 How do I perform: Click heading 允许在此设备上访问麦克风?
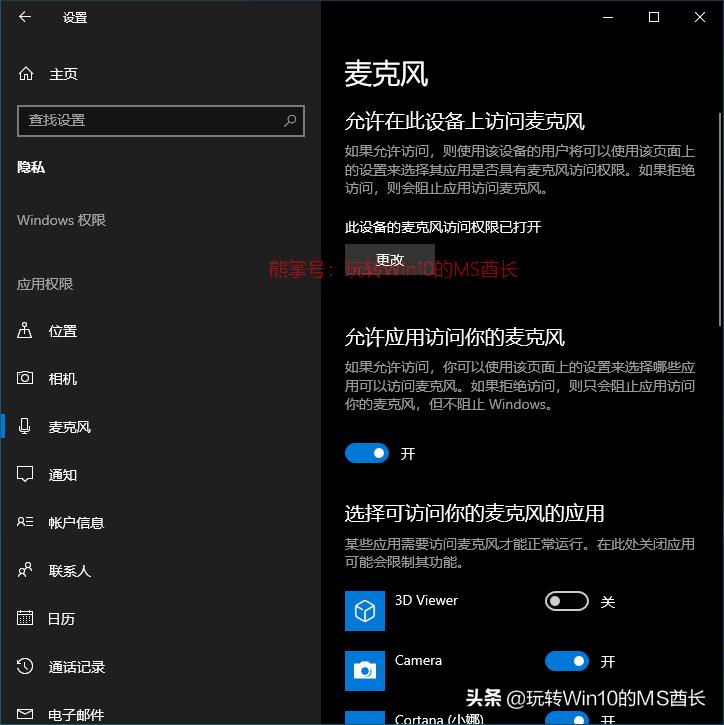pyautogui.click(x=465, y=122)
